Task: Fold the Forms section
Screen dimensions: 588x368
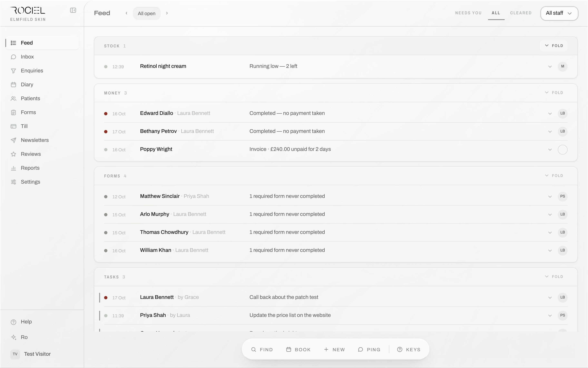Action: coord(554,176)
